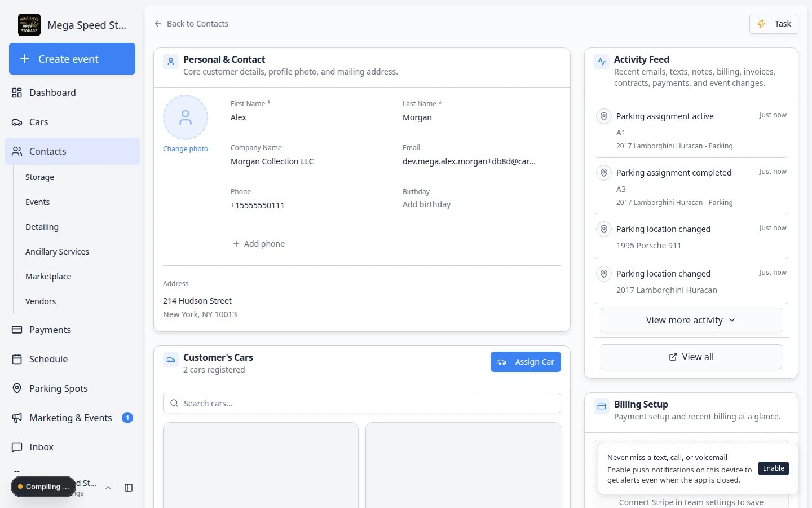
Task: Navigate to Marketplace
Action: (48, 277)
